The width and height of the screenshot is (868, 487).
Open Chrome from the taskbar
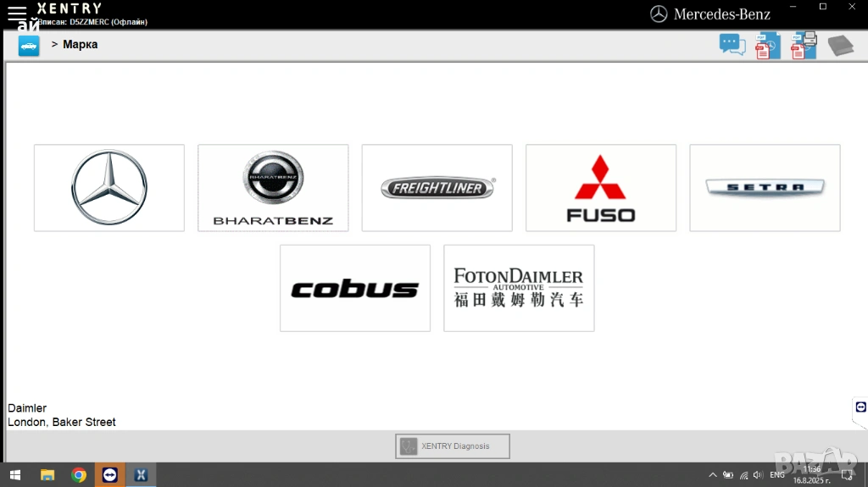(79, 475)
